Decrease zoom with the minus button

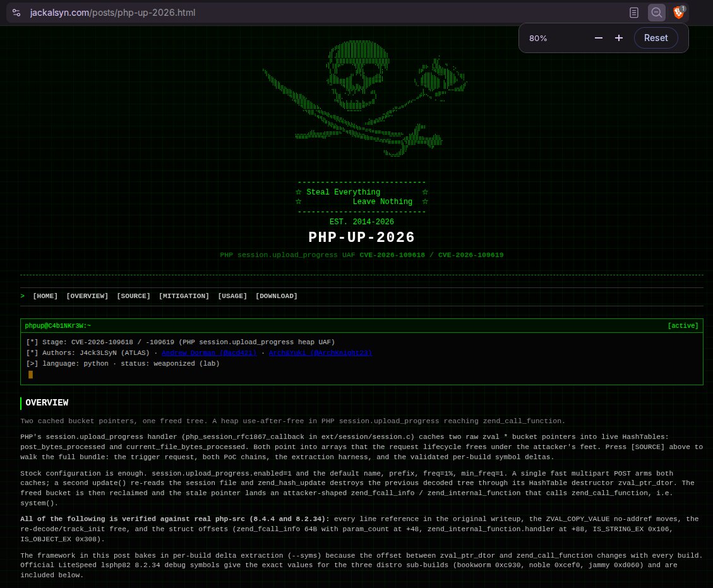599,38
